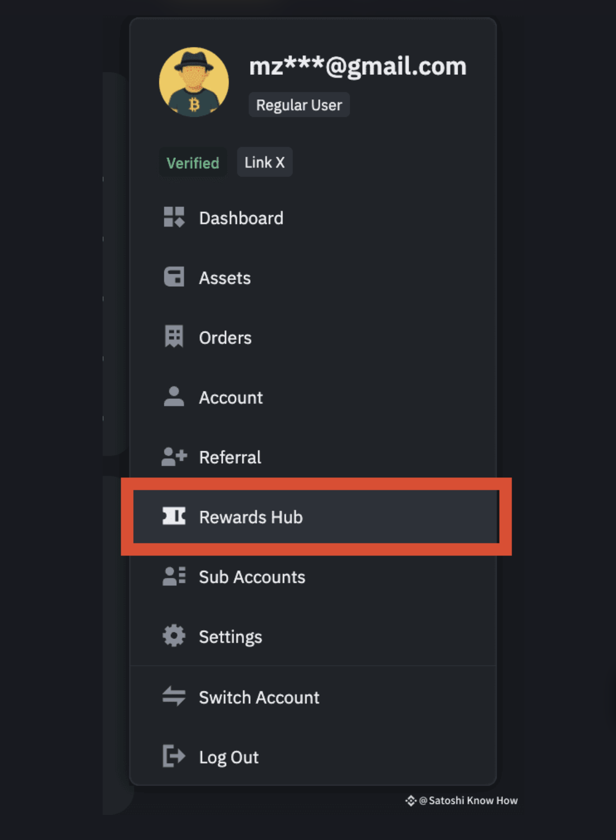
Task: Click the Regular User label
Action: coord(299,105)
